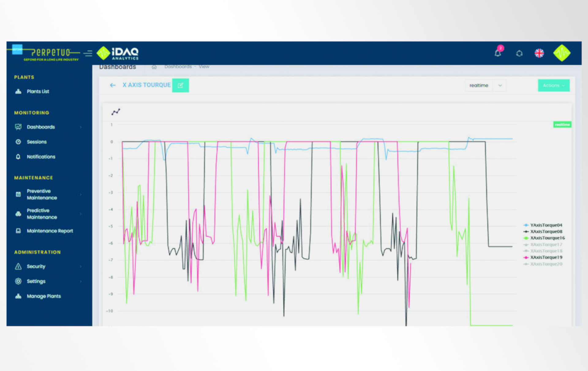This screenshot has height=371, width=588.
Task: Show XAxisTorque18 series in legend
Action: coord(543,251)
